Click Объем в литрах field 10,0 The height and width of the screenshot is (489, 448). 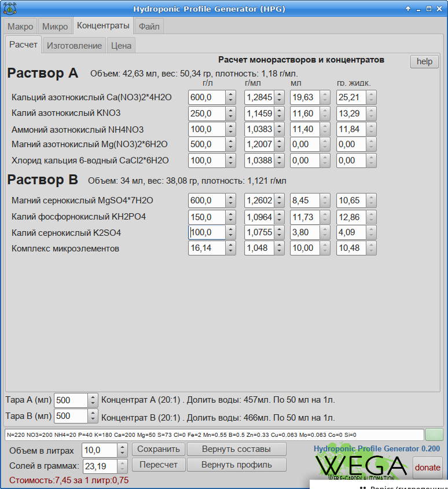point(100,450)
